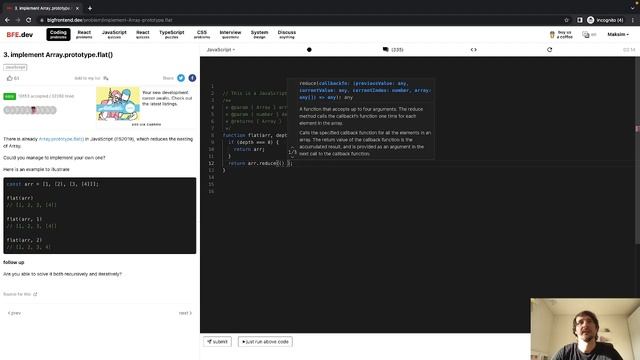Viewport: 640px width, 360px height.
Task: Click the problem title '3. implement Array.prototype.flat()'
Action: (58, 55)
